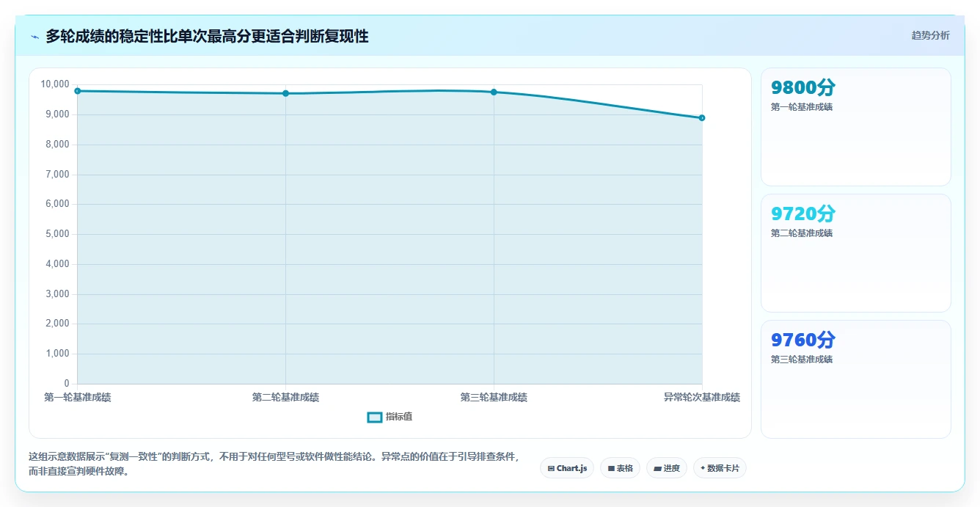
Task: Click the 趋势分析 label in the header
Action: pos(930,35)
